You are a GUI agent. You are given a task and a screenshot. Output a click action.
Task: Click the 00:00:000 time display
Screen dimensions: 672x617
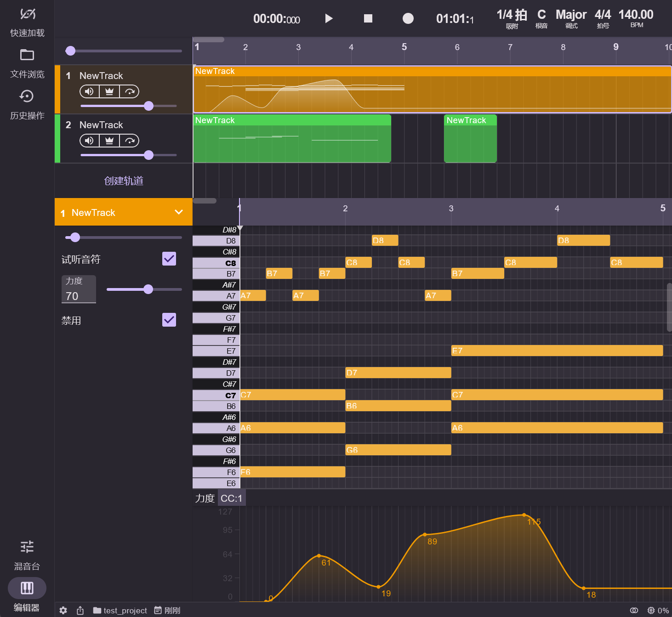[276, 19]
